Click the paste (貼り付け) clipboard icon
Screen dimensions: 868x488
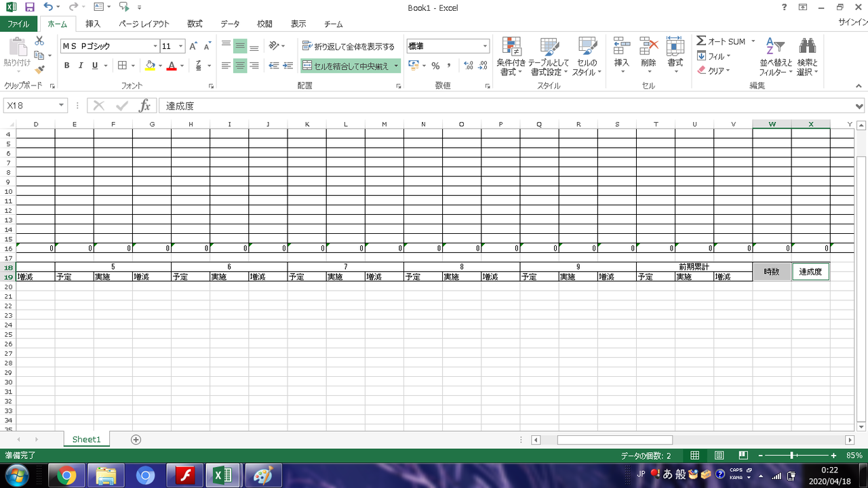(18, 47)
